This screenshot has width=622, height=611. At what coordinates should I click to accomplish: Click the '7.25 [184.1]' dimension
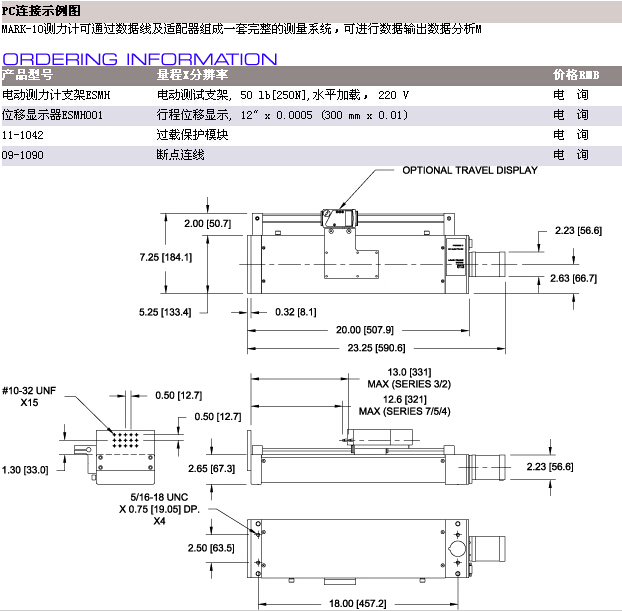pyautogui.click(x=165, y=257)
